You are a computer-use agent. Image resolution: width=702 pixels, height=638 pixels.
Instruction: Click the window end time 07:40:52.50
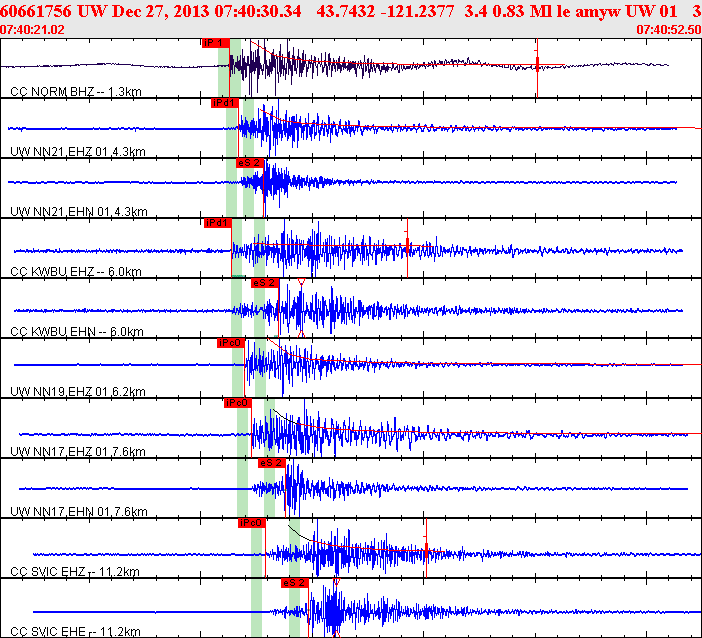(669, 30)
